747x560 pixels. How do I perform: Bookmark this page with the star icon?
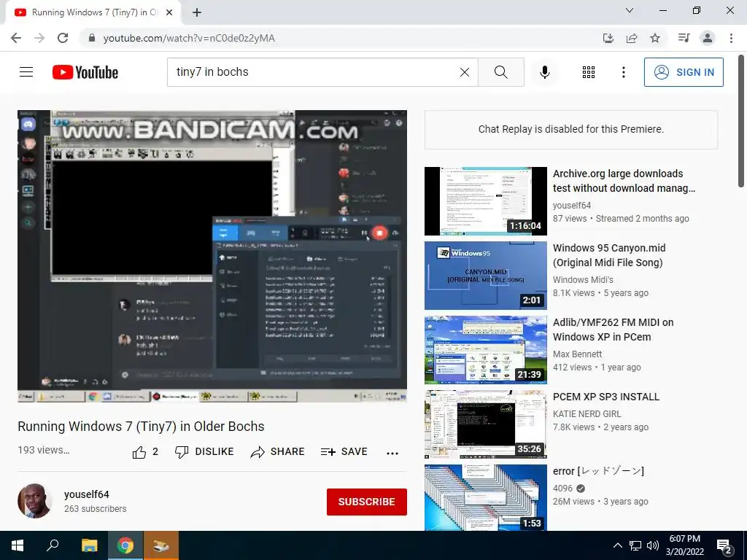point(655,38)
